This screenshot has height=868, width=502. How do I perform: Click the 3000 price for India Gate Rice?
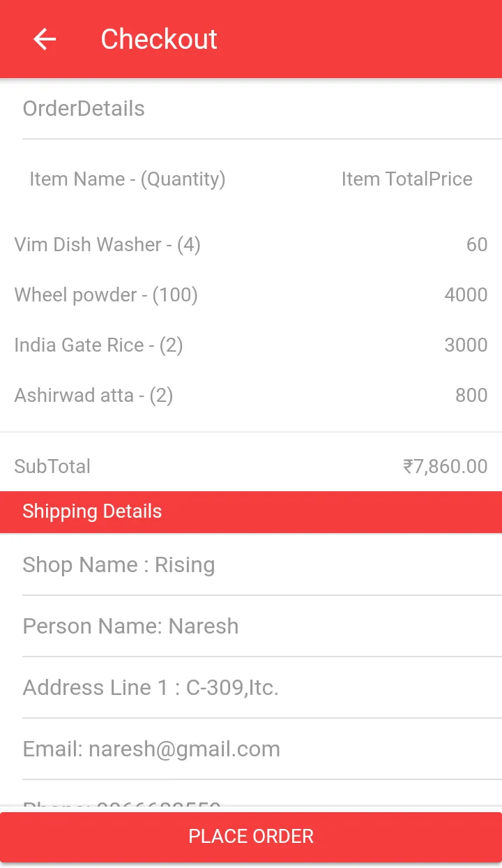[466, 345]
